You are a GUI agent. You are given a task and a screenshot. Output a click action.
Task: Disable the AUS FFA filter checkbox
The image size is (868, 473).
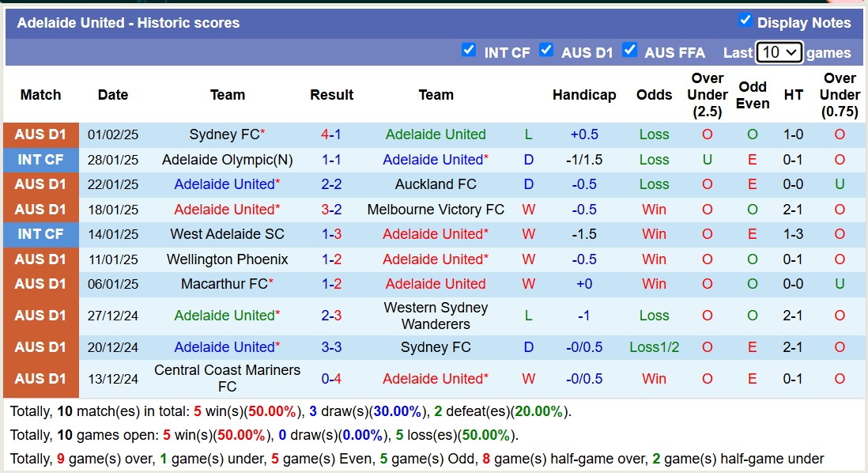[630, 50]
